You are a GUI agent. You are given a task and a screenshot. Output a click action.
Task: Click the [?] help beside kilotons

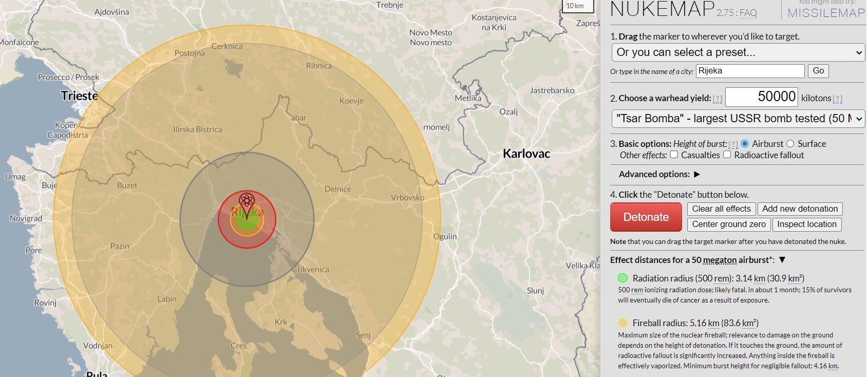[837, 99]
